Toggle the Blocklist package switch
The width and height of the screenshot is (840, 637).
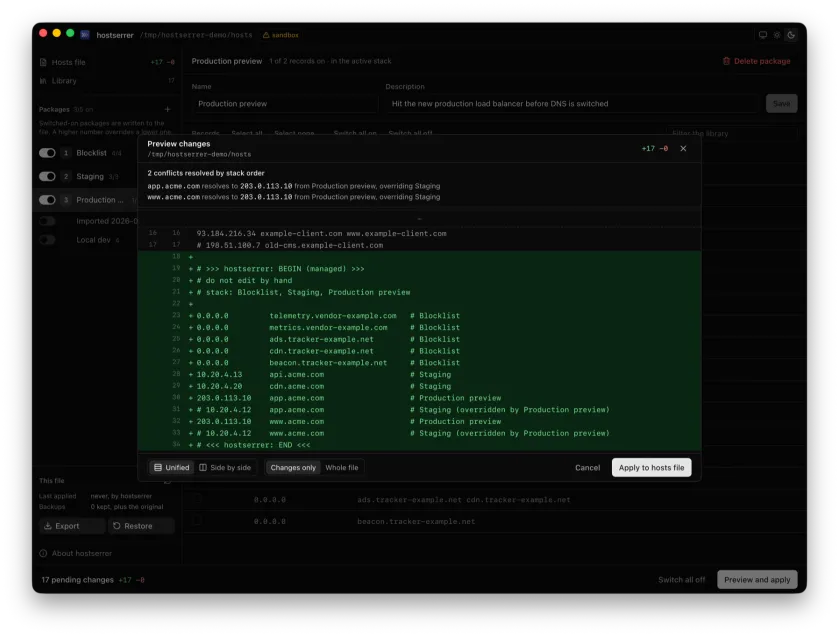tap(47, 153)
